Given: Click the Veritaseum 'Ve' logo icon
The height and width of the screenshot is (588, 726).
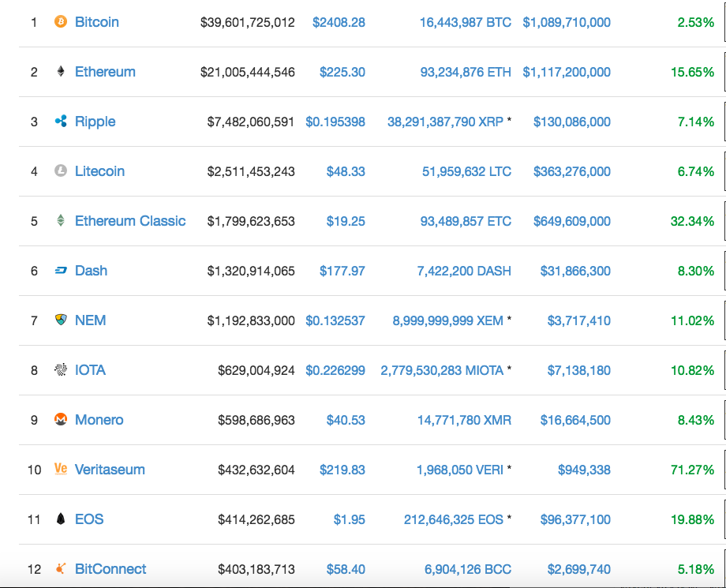Looking at the screenshot, I should point(61,469).
